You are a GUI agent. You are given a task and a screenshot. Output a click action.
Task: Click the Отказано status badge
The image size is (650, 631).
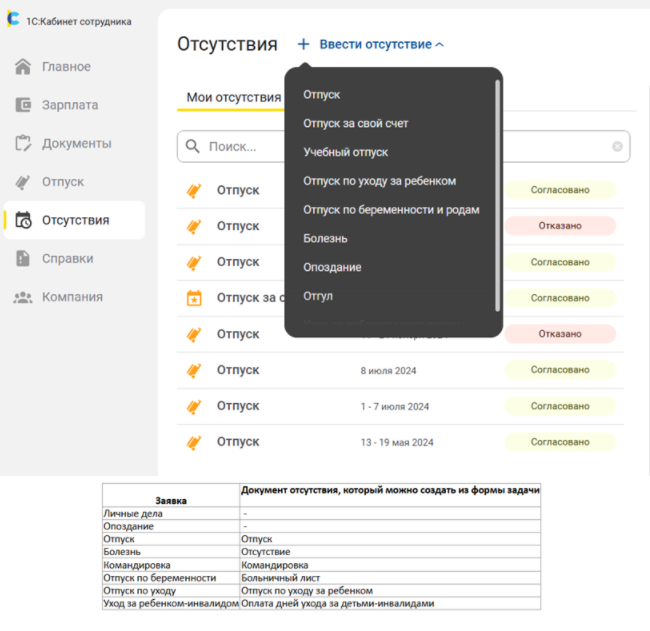(x=559, y=226)
